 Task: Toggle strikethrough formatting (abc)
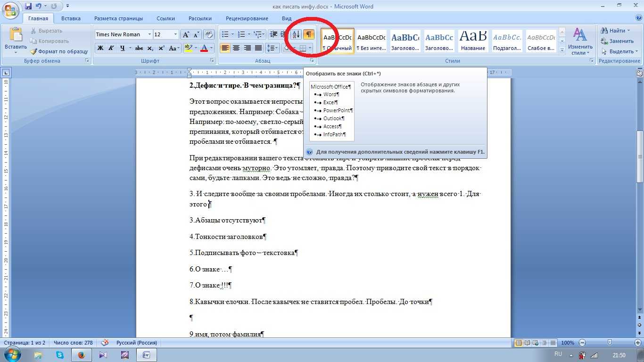click(x=139, y=48)
